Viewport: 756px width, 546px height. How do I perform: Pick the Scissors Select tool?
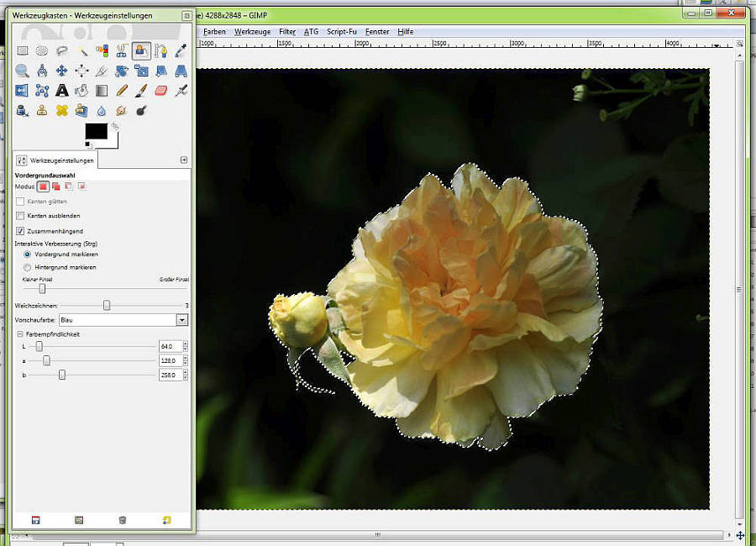[x=122, y=50]
